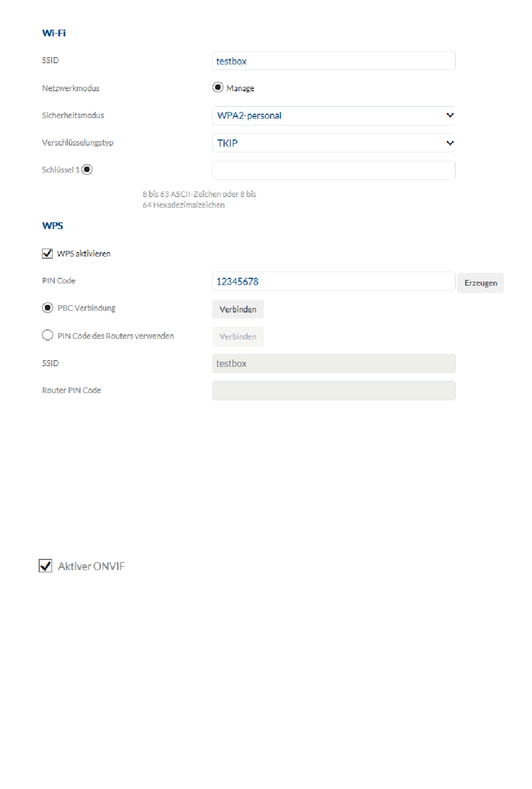Click the WPS aktivieren label text
The width and height of the screenshot is (532, 789).
(x=84, y=254)
